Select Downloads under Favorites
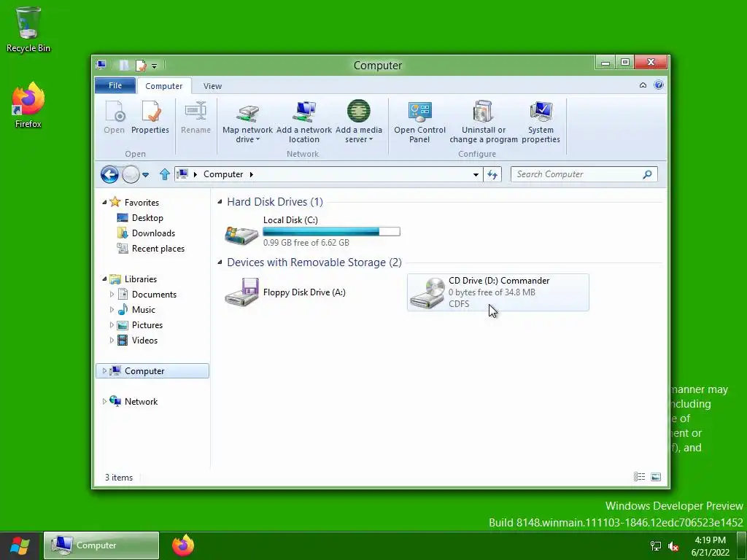Viewport: 747px width, 560px height. click(153, 233)
